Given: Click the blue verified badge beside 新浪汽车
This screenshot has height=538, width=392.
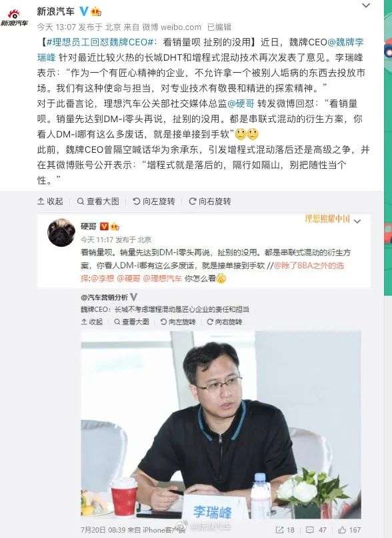Looking at the screenshot, I should click(83, 11).
